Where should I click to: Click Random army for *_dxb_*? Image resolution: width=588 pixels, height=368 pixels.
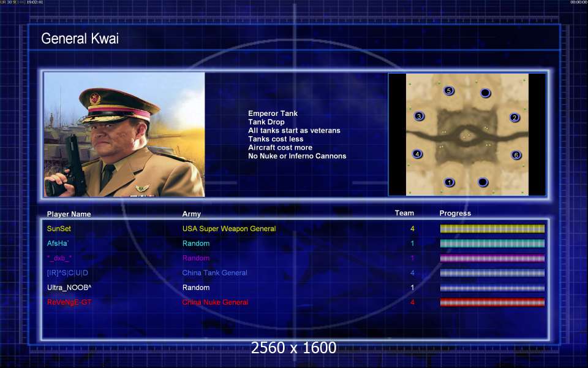pos(196,258)
